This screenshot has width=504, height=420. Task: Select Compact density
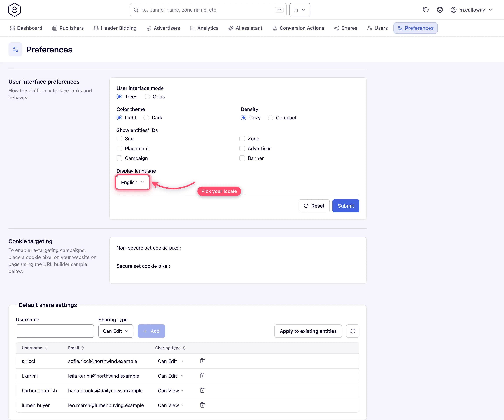pyautogui.click(x=271, y=118)
